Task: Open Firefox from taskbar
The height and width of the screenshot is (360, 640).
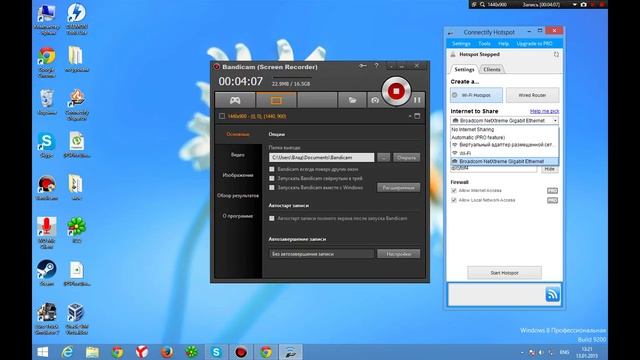Action: [x=167, y=352]
